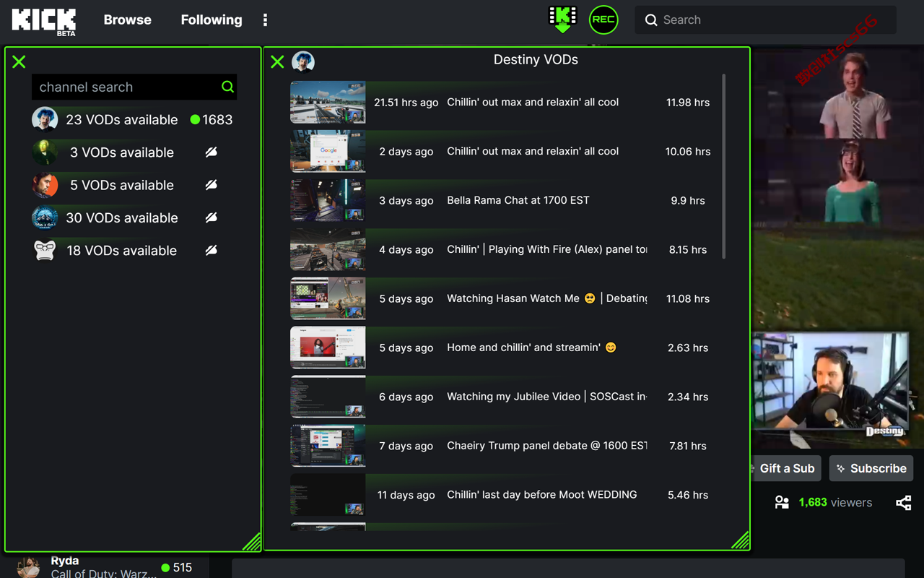Grab the VODs panel resize corner handle
This screenshot has height=578, width=924.
[x=740, y=541]
